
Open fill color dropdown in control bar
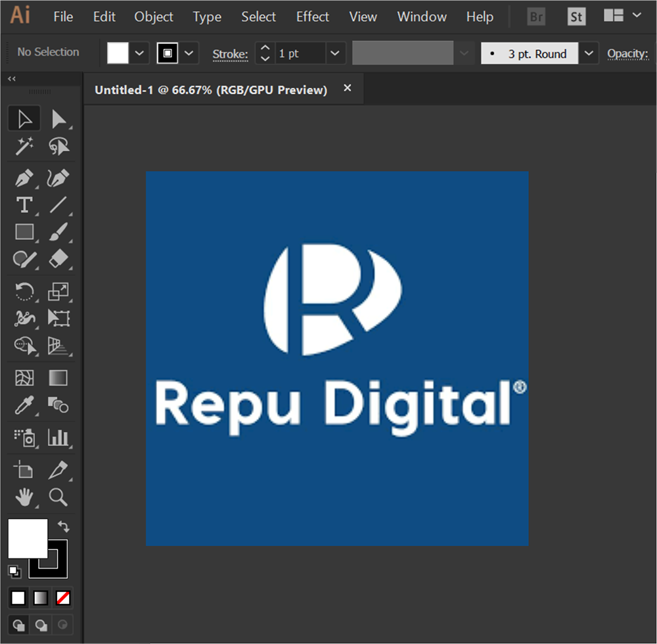click(139, 53)
